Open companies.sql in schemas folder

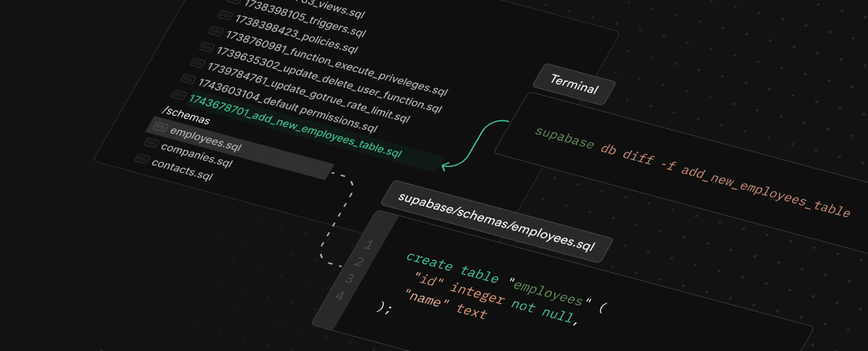197,153
